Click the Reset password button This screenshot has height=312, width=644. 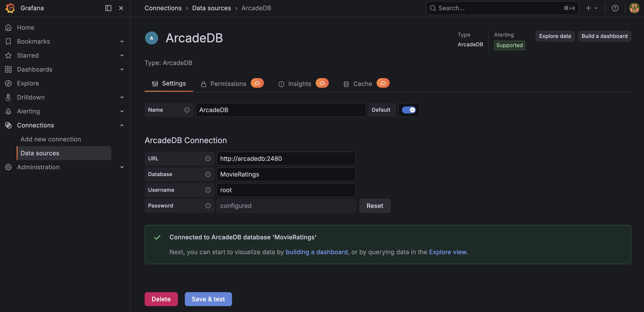[x=375, y=206]
